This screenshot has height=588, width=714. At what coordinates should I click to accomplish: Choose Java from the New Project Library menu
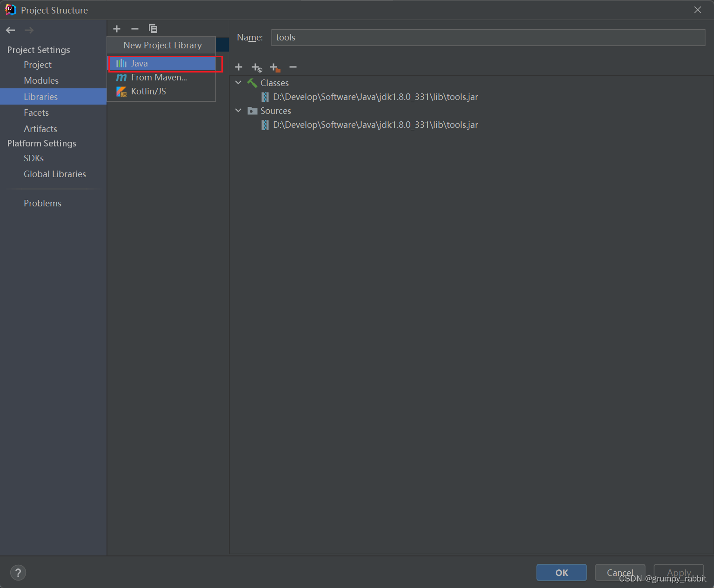pyautogui.click(x=162, y=63)
